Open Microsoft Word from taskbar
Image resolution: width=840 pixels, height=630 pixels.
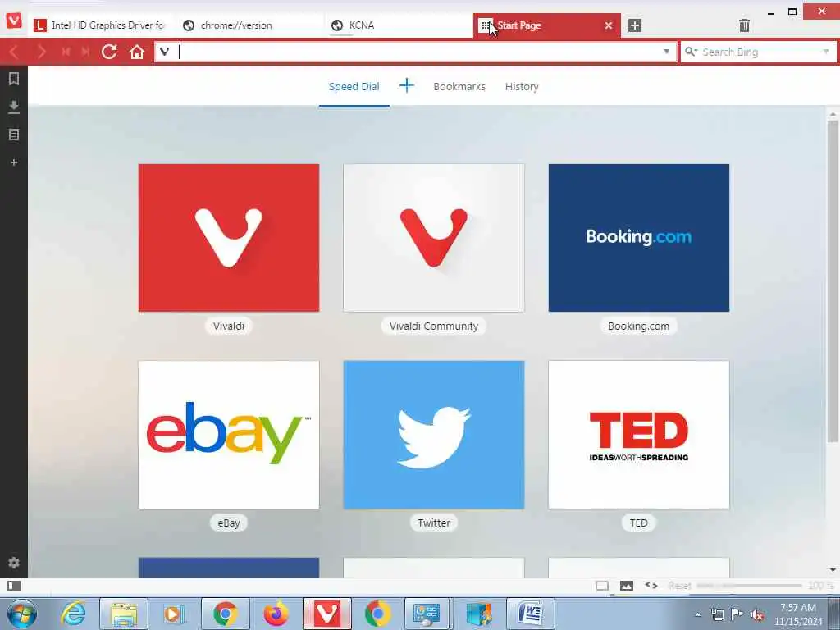tap(531, 614)
